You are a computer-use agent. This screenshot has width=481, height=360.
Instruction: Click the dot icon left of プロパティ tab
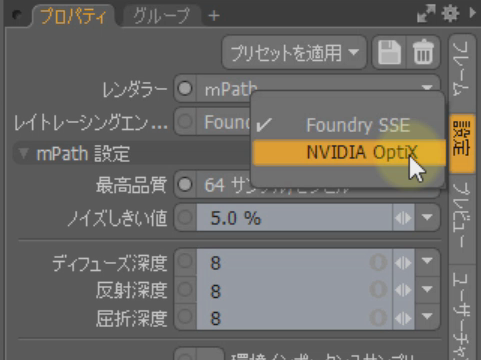[17, 15]
